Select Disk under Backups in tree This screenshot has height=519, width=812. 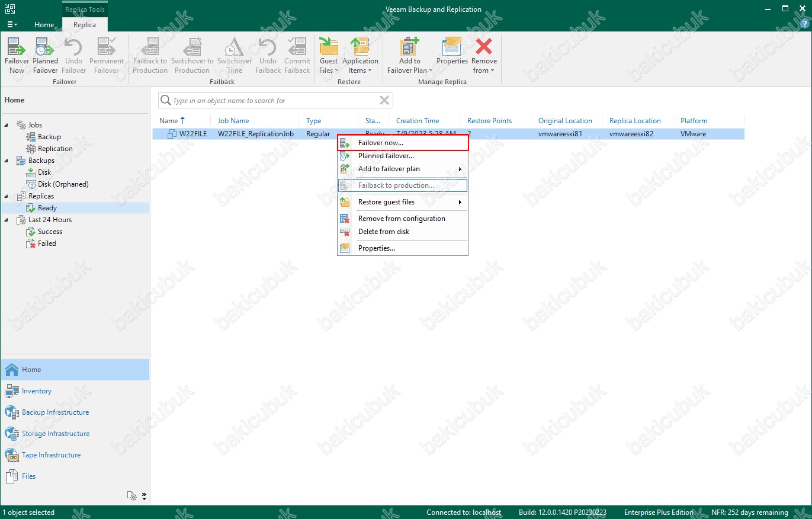(x=44, y=172)
